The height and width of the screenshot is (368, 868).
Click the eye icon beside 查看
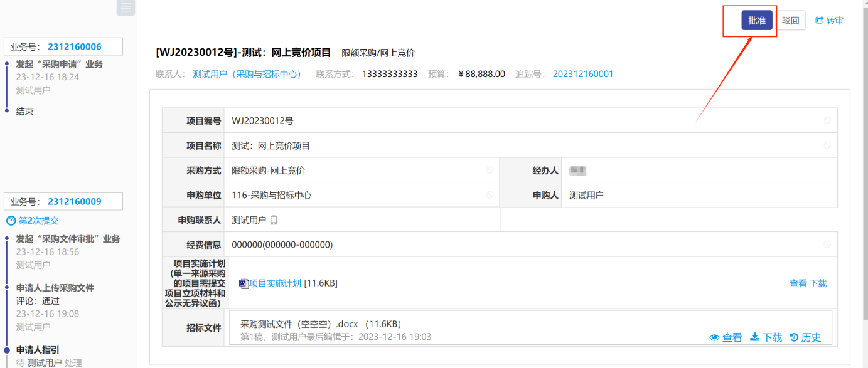point(714,337)
